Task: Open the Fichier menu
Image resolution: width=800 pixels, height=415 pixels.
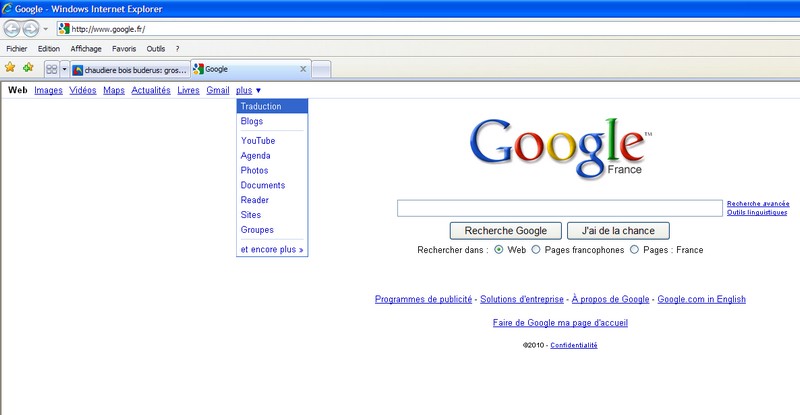Action: [17, 48]
